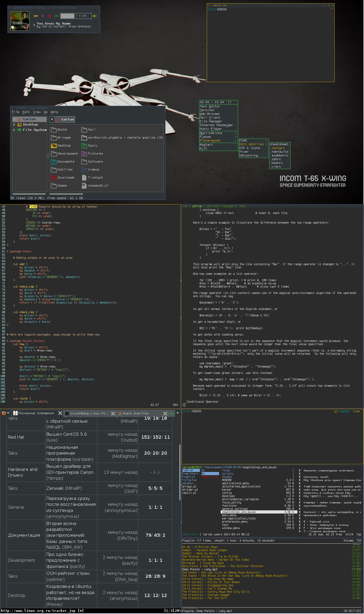This screenshot has height=614, width=364.
Task: Select the Books folder icon
Action: 54,130
